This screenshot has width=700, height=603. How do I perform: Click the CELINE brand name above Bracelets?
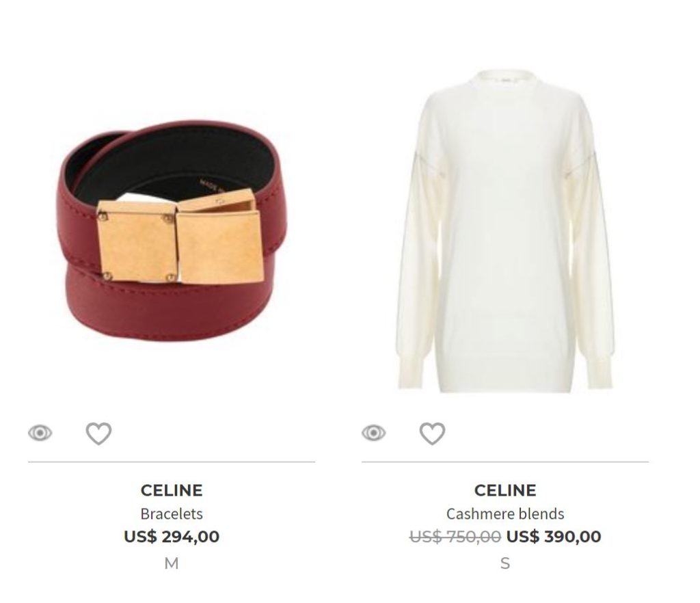172,490
